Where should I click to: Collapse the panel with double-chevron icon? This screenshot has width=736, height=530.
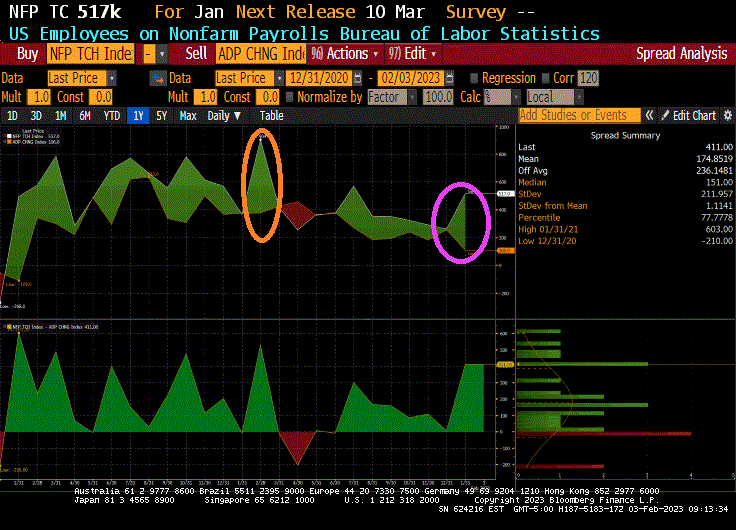point(650,116)
